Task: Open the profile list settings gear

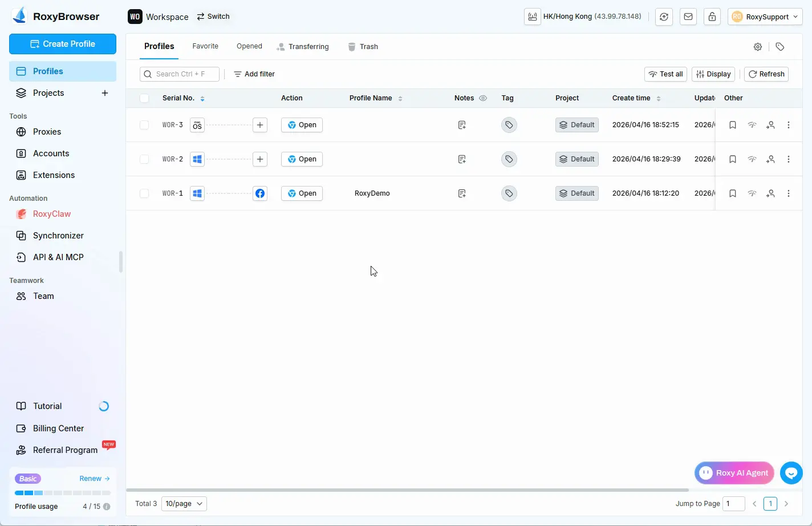Action: (x=758, y=47)
